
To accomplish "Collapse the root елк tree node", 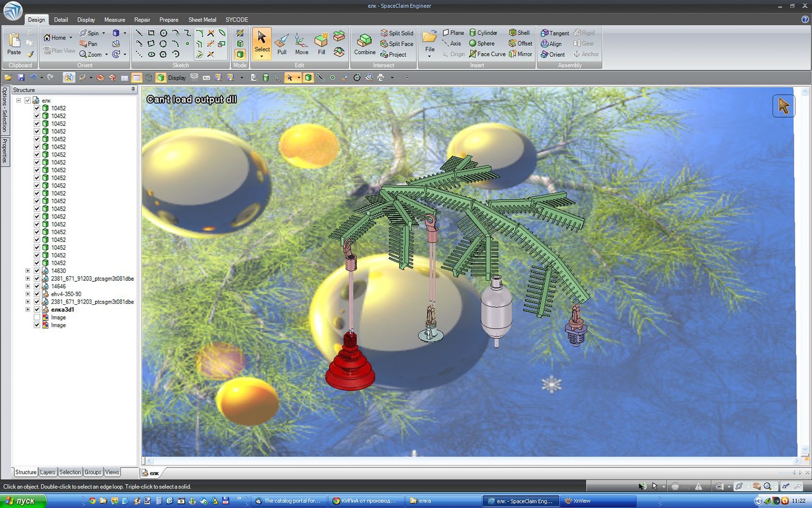I will [x=19, y=101].
